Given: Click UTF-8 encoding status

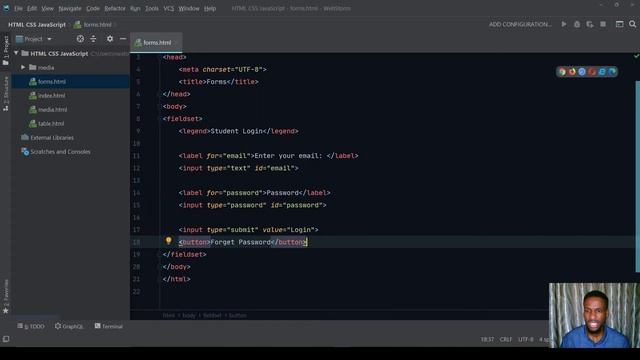Looking at the screenshot, I should (x=525, y=339).
